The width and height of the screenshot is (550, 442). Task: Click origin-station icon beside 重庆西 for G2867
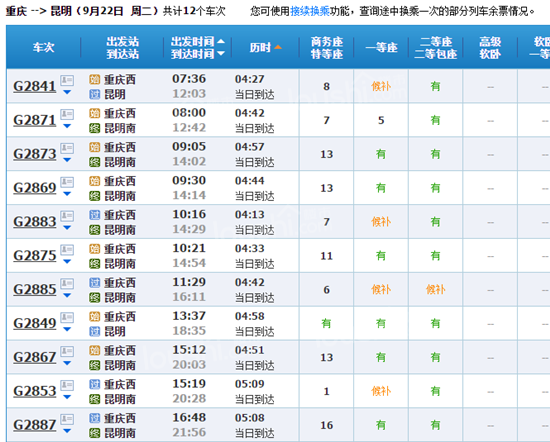pyautogui.click(x=94, y=350)
